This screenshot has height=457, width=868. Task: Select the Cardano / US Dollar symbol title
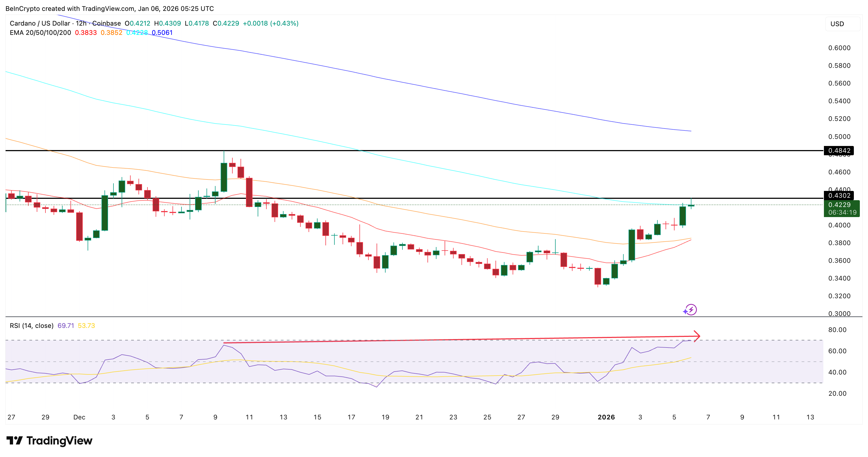(x=40, y=23)
